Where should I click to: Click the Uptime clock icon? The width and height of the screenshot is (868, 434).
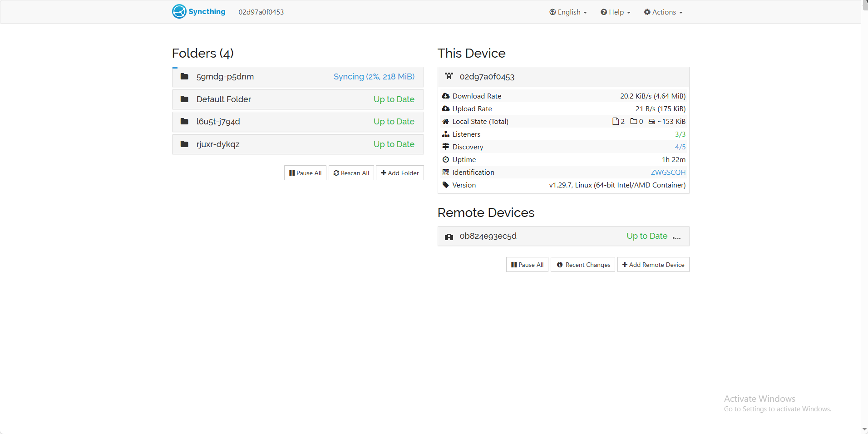pyautogui.click(x=446, y=159)
